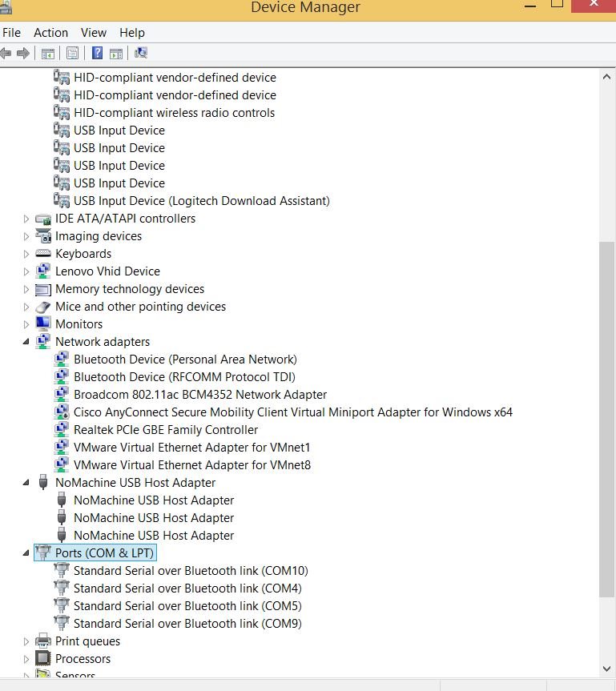Expand the Monitors node
Screen dimensions: 616x691
[x=26, y=324]
